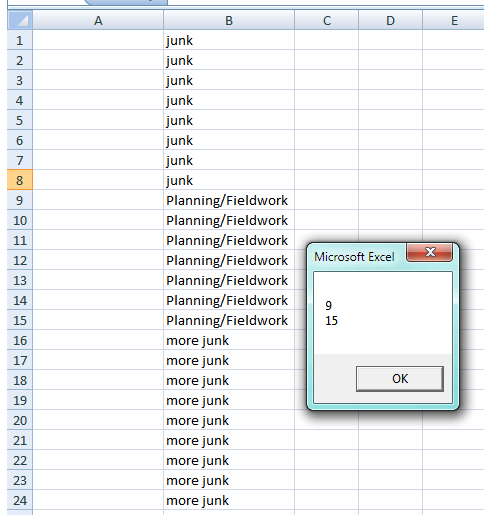Click the Microsoft Excel dialog title bar
The width and height of the screenshot is (484, 515).
tap(357, 257)
